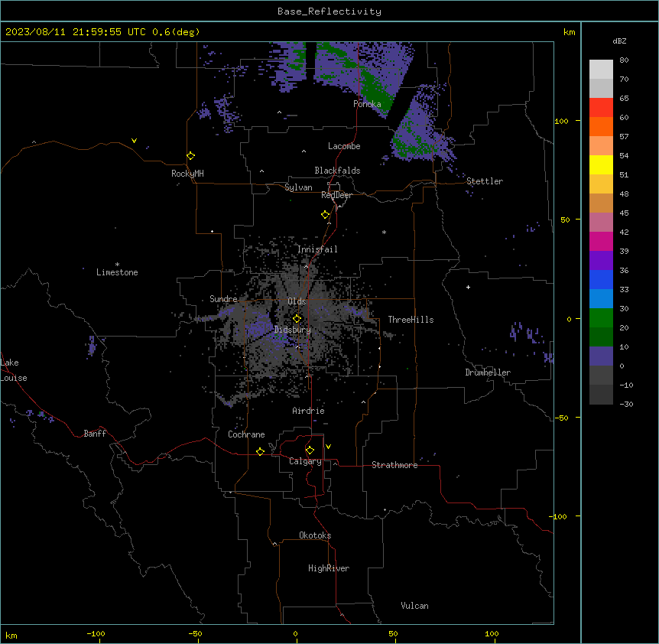Click the dBZ legend heading
This screenshot has width=659, height=644.
click(619, 41)
